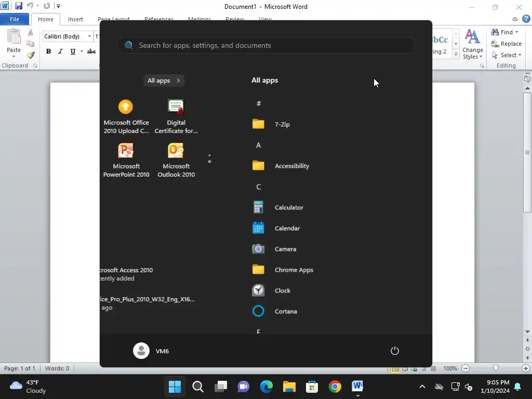Click the zoom in plus button
Screen dimensions: 532x399
[526, 368]
